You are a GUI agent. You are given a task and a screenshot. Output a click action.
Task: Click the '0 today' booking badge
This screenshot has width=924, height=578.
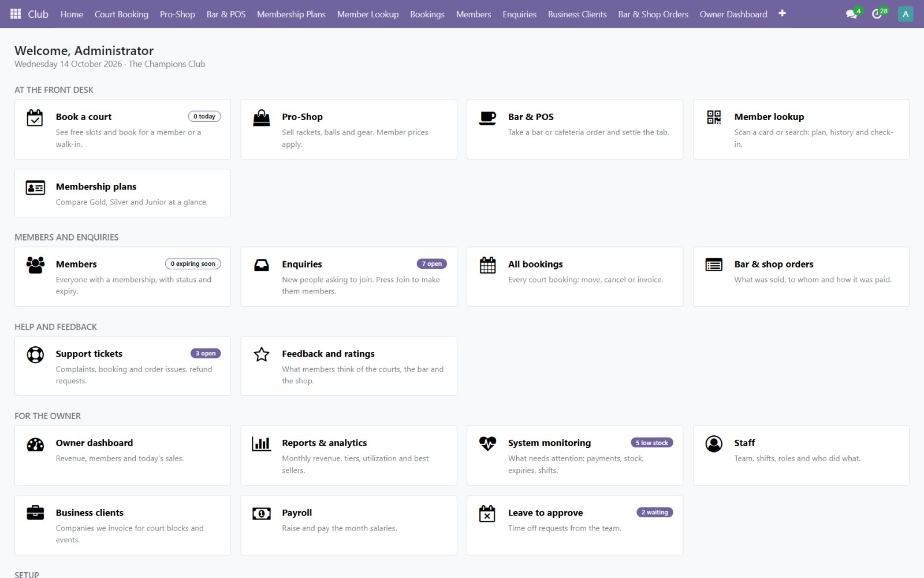tap(204, 116)
